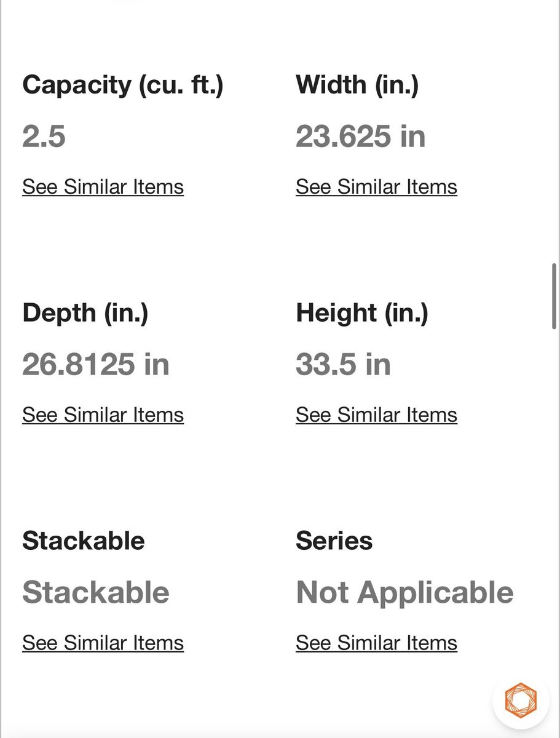Click See Similar Items under Width
The height and width of the screenshot is (738, 560).
tap(376, 187)
